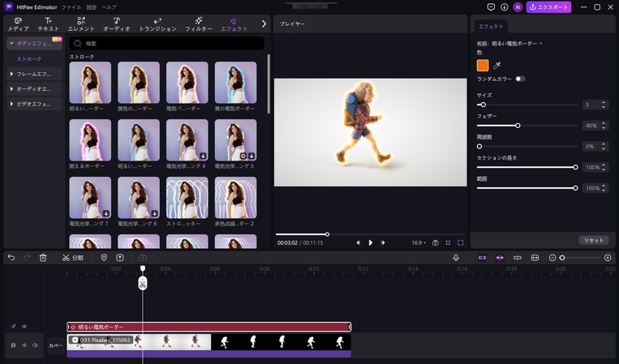Mute the video track audio

pyautogui.click(x=35, y=345)
